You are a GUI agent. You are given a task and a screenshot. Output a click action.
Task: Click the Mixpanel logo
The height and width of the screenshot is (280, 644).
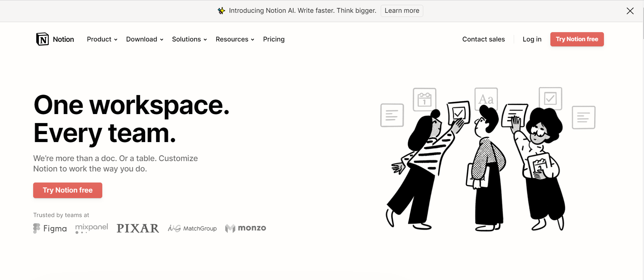[x=92, y=228]
